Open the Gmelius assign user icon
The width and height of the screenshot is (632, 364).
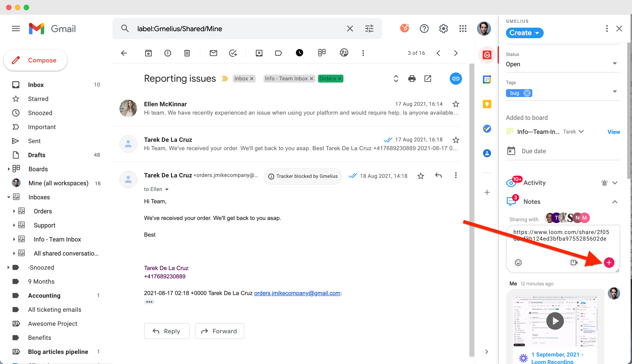pos(344,52)
